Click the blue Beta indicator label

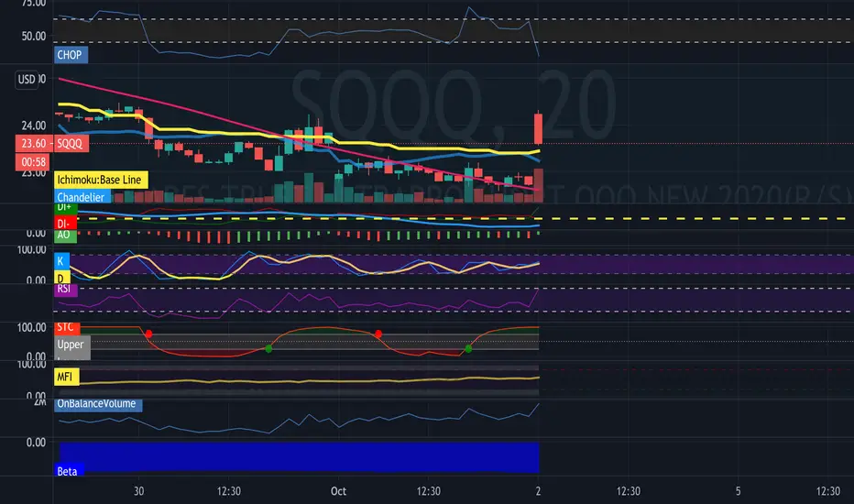click(x=69, y=471)
